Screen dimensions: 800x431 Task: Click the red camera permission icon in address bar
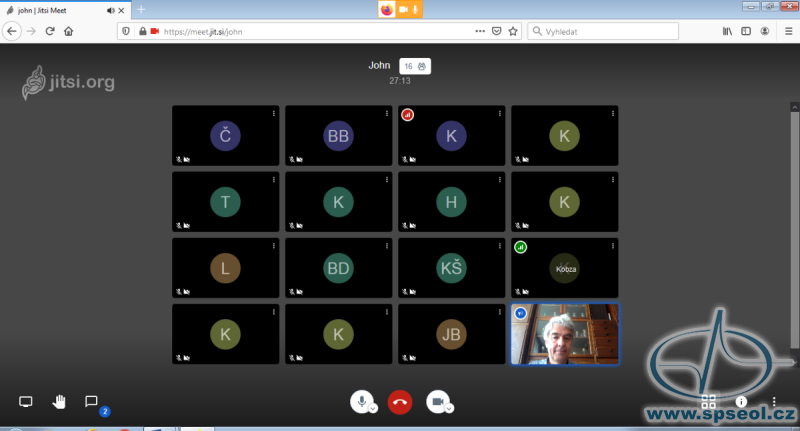point(155,31)
